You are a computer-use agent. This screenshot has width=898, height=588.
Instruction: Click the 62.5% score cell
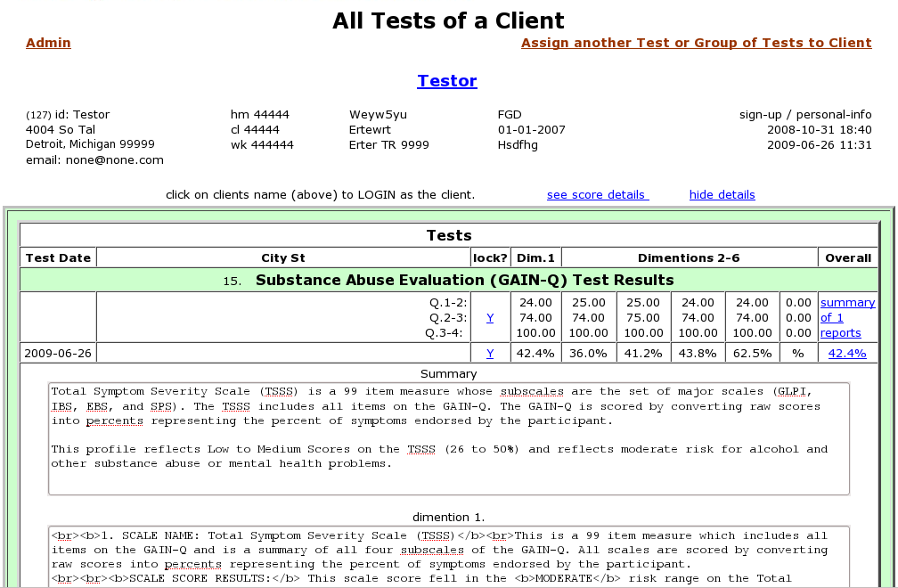click(x=752, y=354)
